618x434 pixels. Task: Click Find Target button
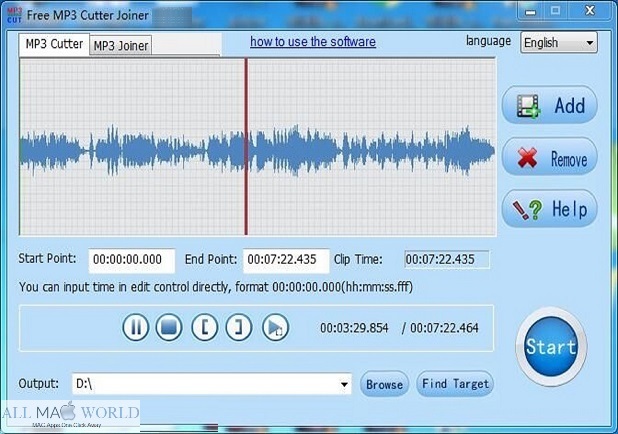pos(455,384)
